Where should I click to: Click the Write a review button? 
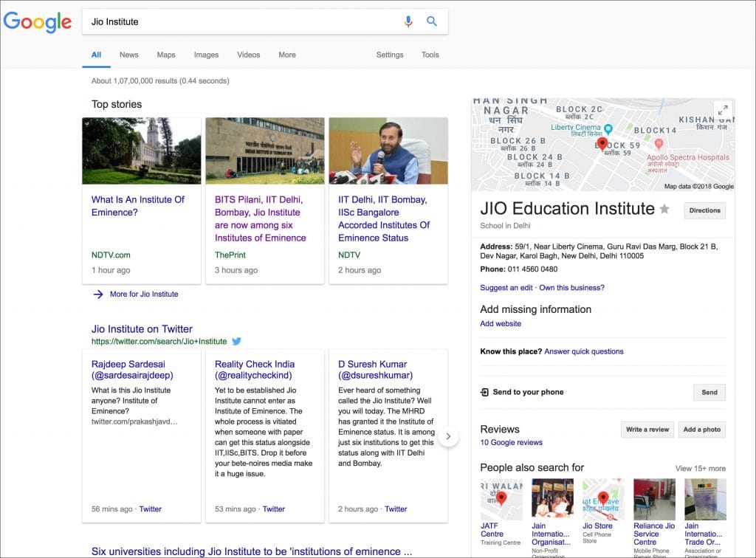[647, 429]
